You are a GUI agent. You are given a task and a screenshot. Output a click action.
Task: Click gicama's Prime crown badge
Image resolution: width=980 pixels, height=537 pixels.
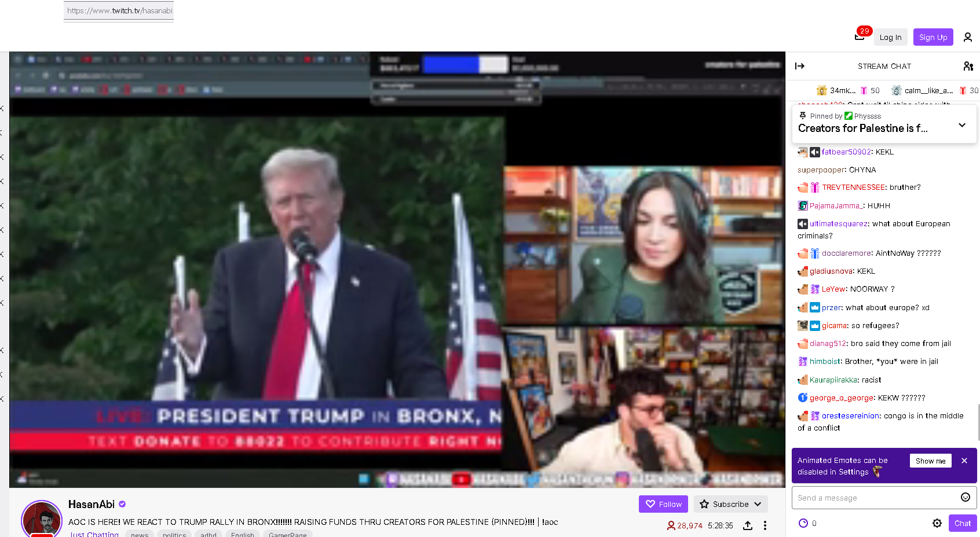tap(815, 325)
